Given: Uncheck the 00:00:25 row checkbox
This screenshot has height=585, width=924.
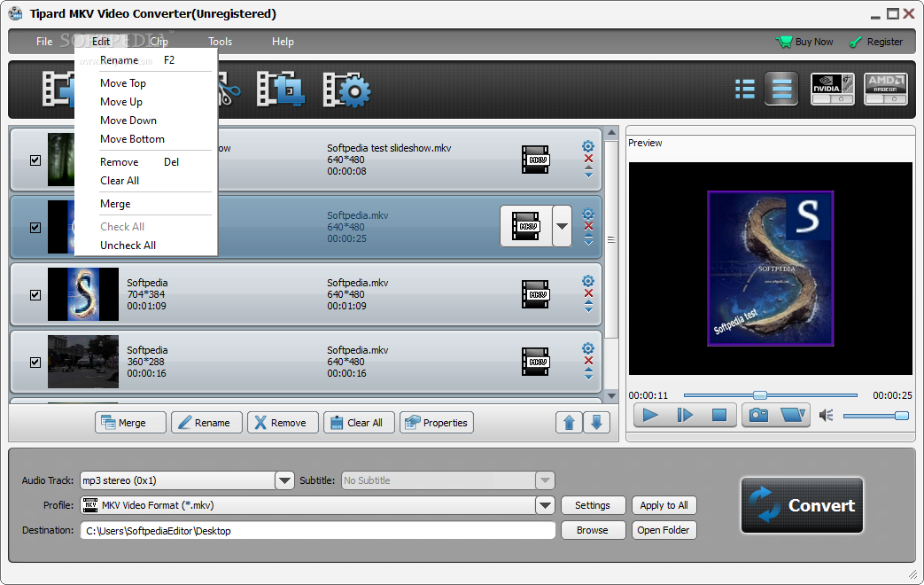Looking at the screenshot, I should point(35,228).
